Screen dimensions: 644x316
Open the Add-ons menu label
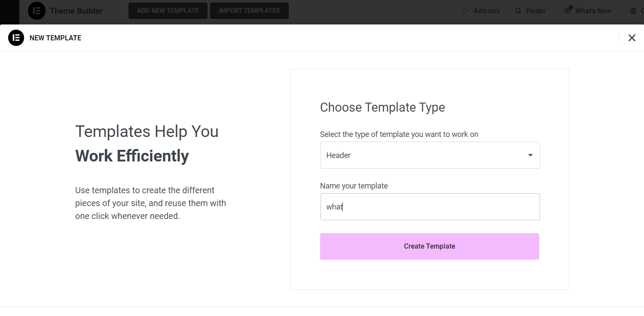pos(486,11)
